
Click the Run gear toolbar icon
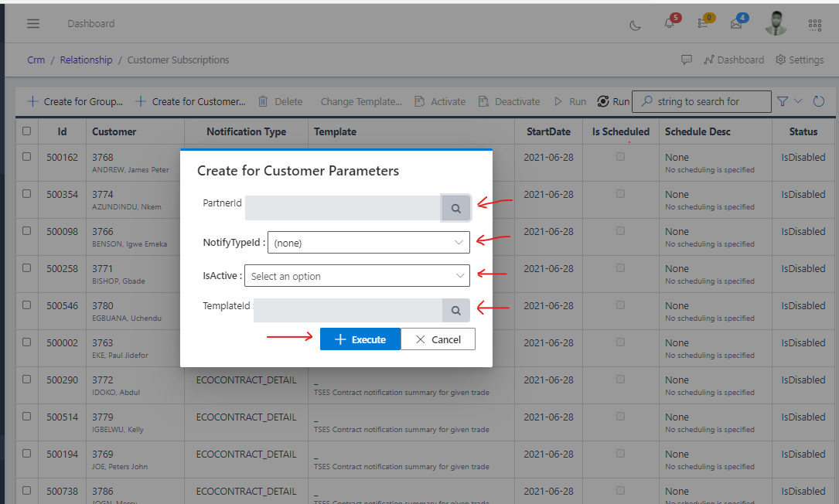tap(605, 101)
